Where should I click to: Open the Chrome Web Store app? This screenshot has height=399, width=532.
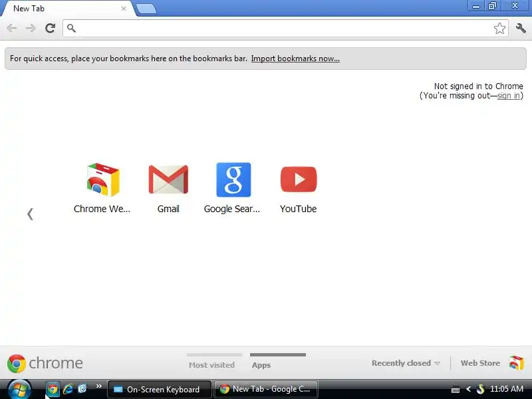(x=102, y=188)
